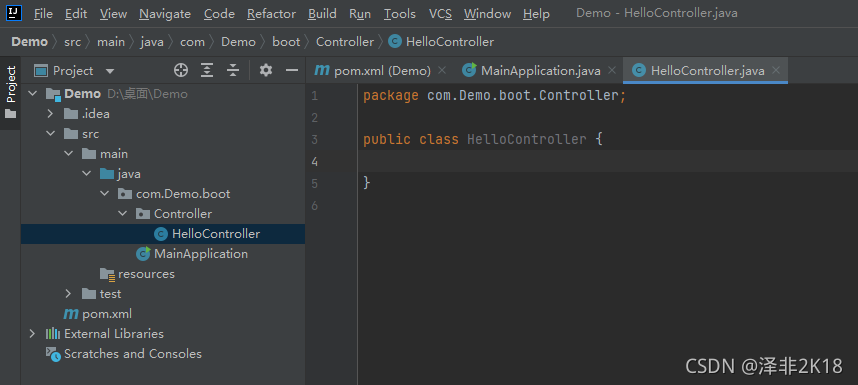This screenshot has width=858, height=385.
Task: Click HelloController class name in code
Action: [x=526, y=139]
